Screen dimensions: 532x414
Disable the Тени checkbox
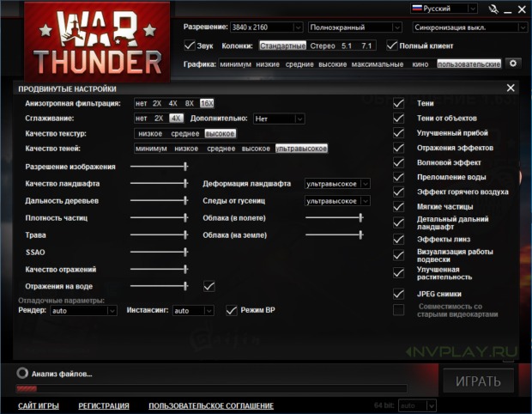click(398, 103)
